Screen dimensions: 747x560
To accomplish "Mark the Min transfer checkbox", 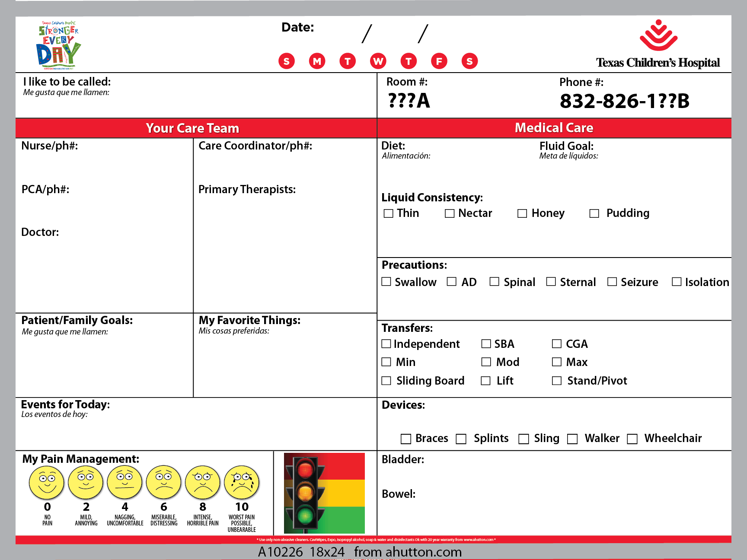I will coord(386,362).
